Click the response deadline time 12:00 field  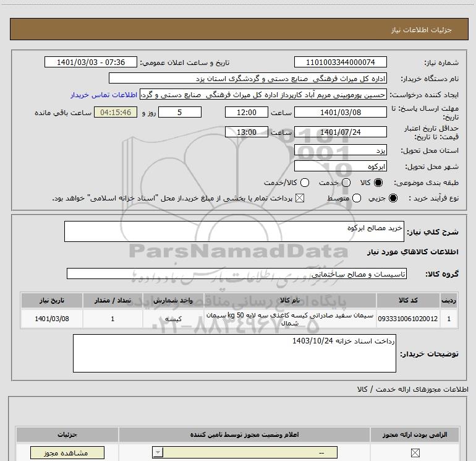247,112
